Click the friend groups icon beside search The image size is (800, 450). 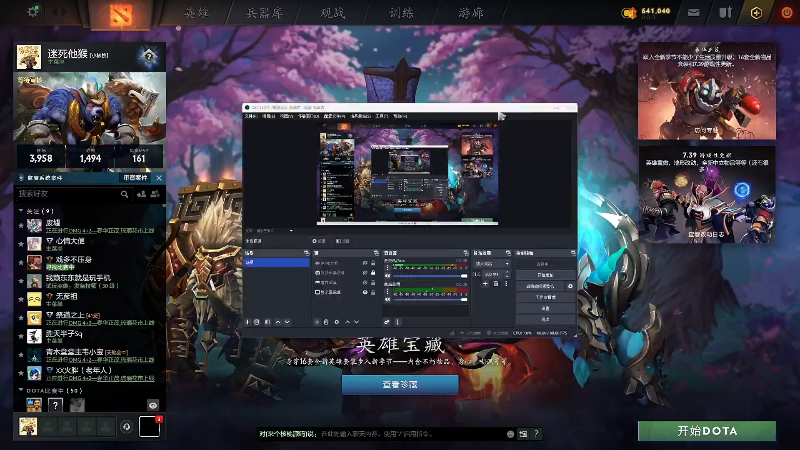[155, 194]
